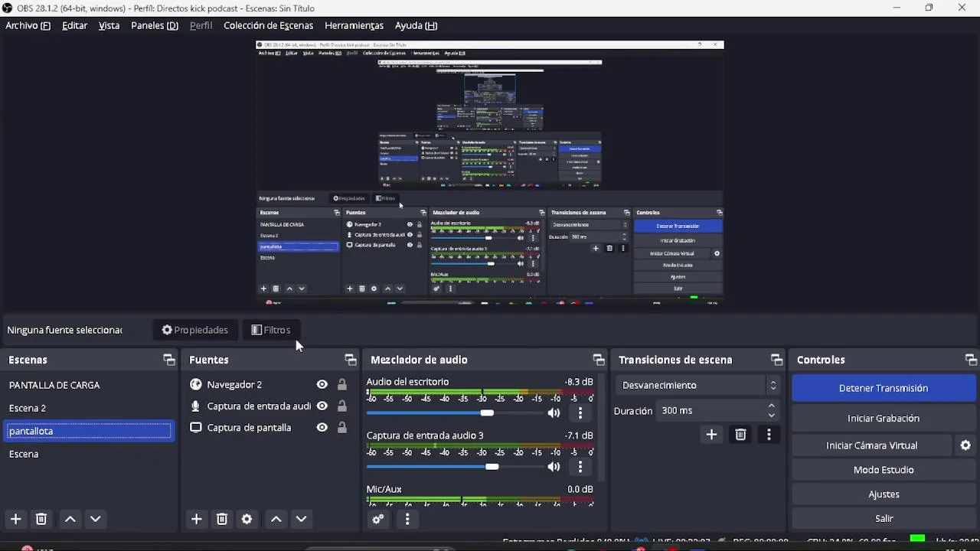
Task: Open Paneles menu
Action: click(x=155, y=25)
